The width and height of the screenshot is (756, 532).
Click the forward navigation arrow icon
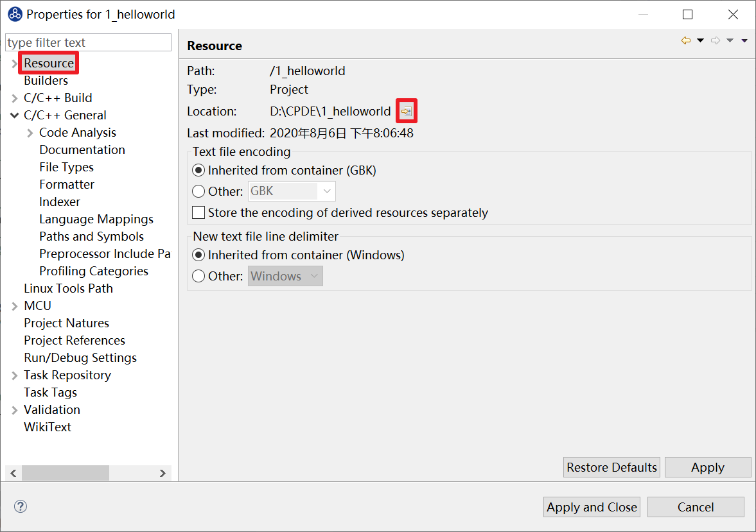pyautogui.click(x=716, y=41)
